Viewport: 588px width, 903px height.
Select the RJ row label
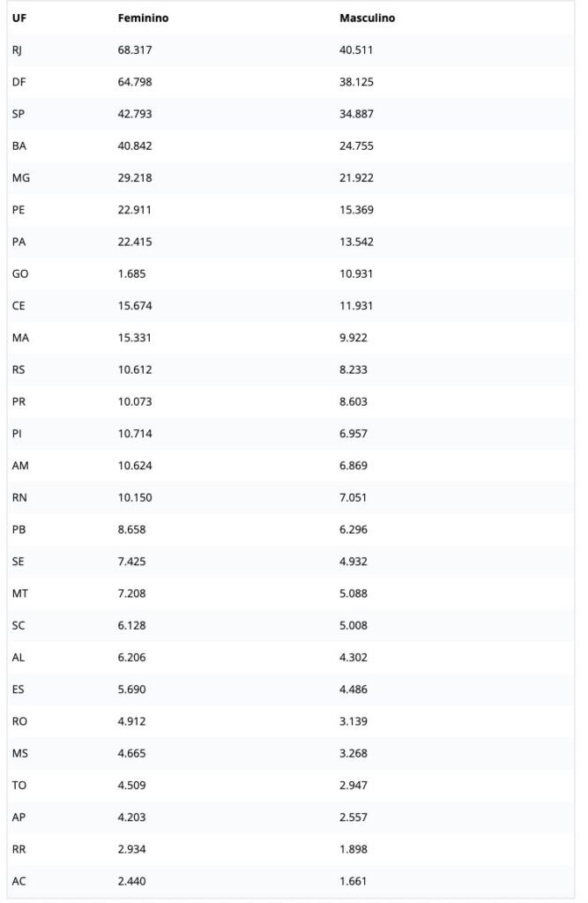pos(18,50)
